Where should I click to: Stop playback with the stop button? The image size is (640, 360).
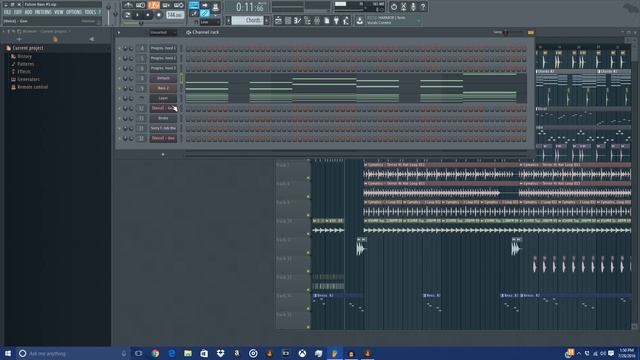click(x=148, y=15)
